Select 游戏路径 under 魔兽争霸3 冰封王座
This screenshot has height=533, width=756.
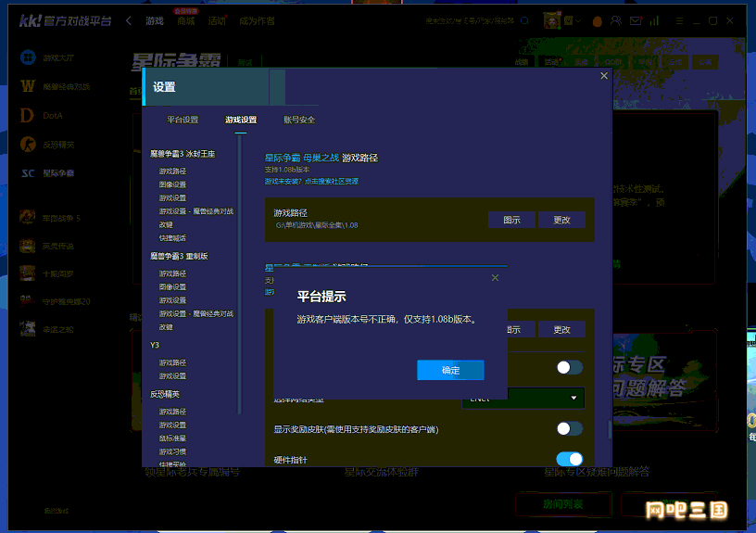coord(172,171)
